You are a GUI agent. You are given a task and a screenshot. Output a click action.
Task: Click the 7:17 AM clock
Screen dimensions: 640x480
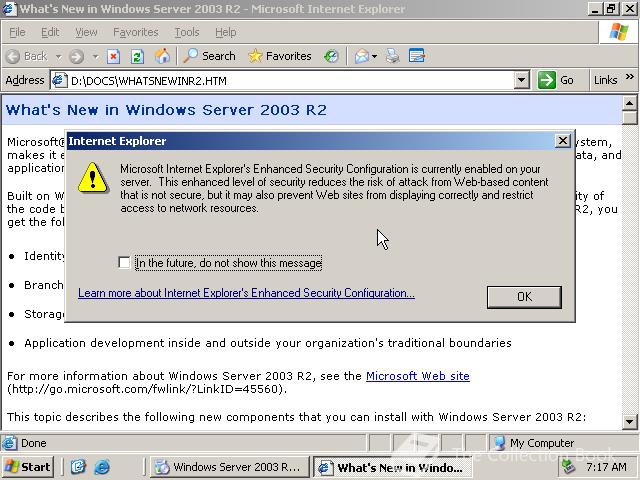[x=606, y=467]
